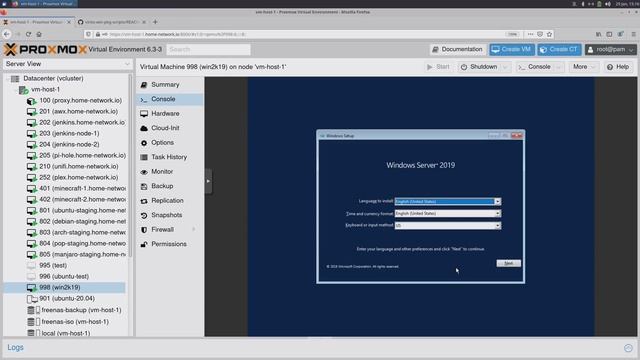Select VM 252 (plex.home-network.io)
640x360 pixels.
[x=78, y=178]
